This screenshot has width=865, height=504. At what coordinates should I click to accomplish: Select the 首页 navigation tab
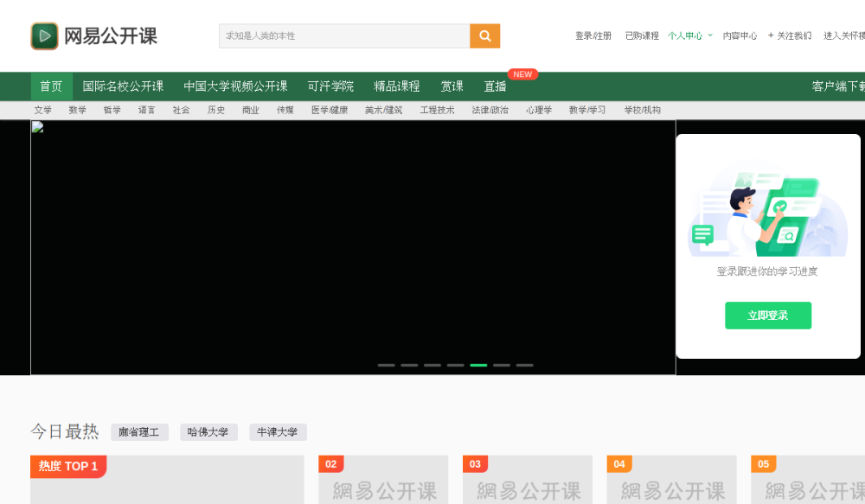tap(51, 86)
